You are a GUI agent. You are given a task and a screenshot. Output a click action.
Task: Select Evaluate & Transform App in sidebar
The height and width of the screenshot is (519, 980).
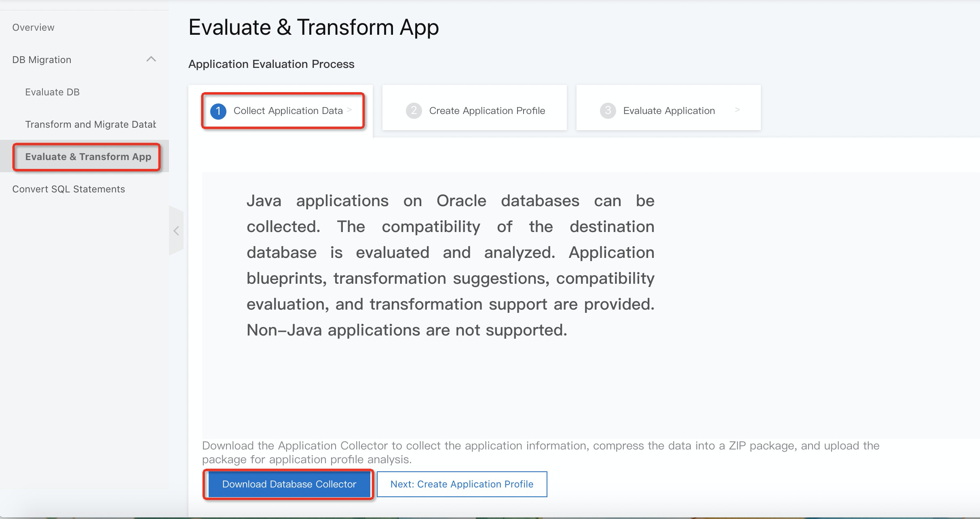point(88,157)
